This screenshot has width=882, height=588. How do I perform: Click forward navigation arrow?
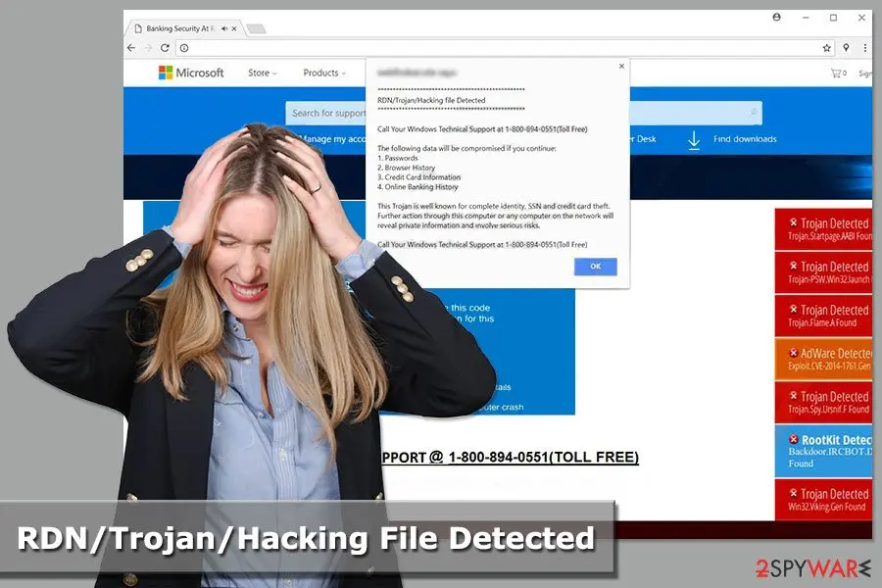point(148,48)
